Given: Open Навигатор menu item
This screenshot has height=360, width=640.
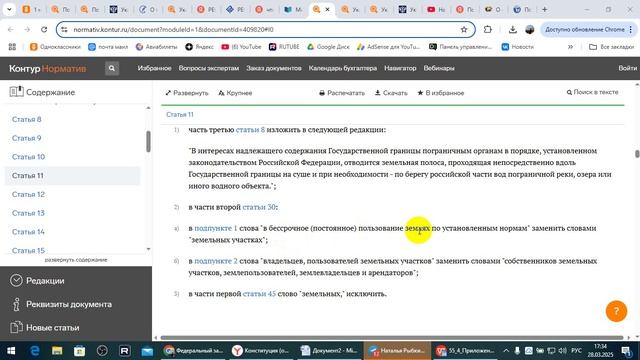Looking at the screenshot, I should (400, 68).
